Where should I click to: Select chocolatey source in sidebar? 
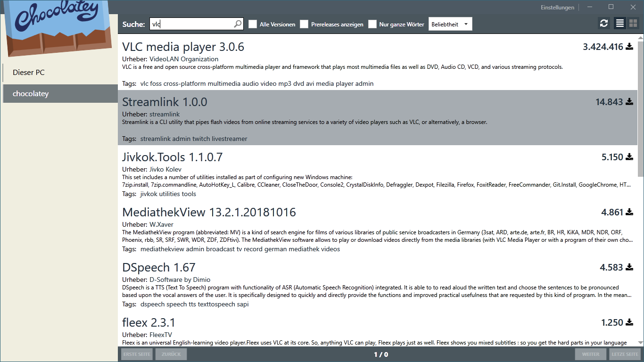60,93
